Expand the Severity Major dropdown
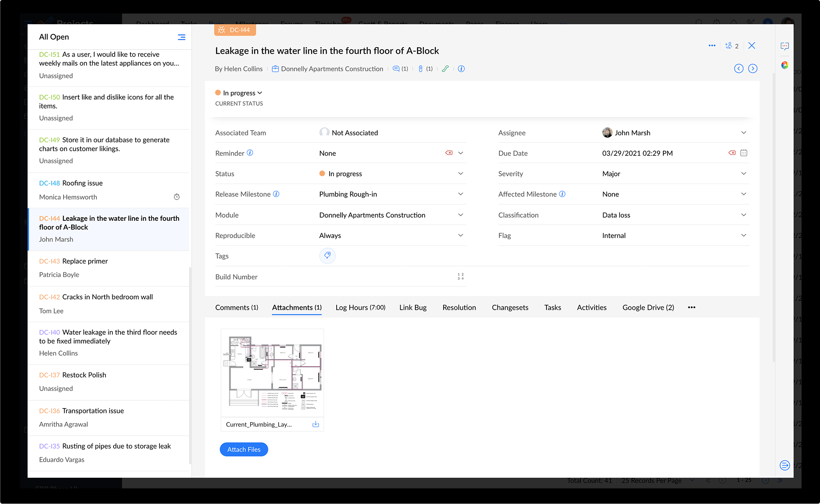Screen dimensions: 820x504 (x=743, y=174)
